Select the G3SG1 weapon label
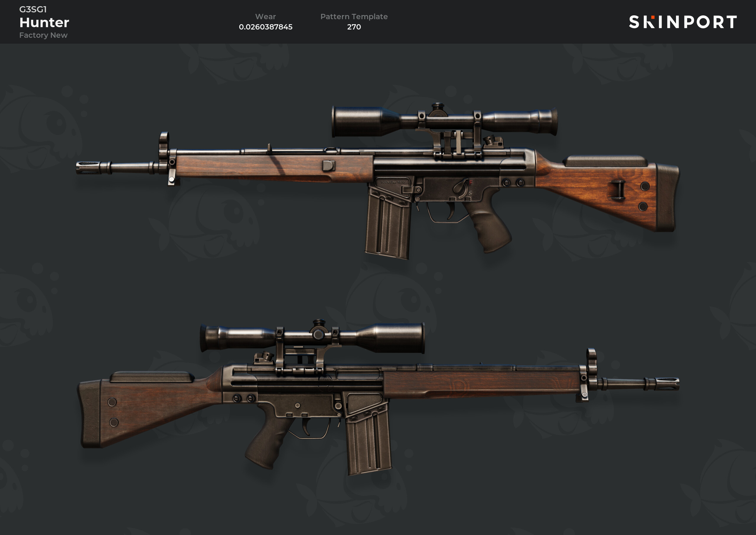 [x=33, y=9]
